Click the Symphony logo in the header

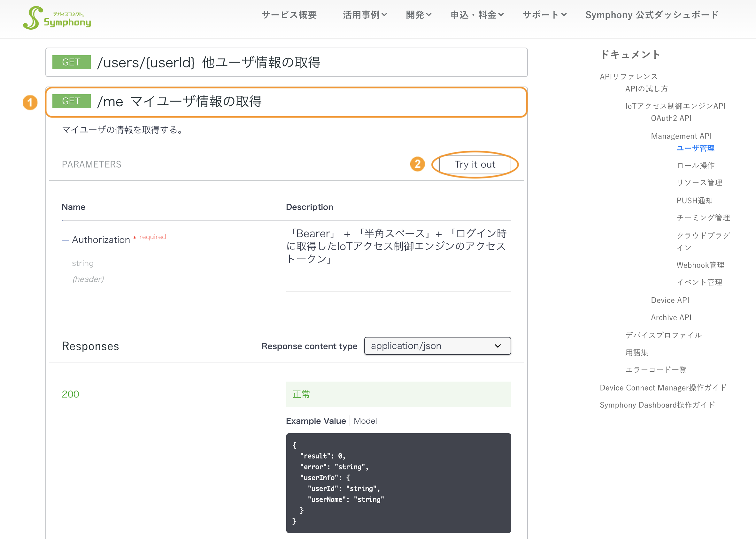[57, 18]
